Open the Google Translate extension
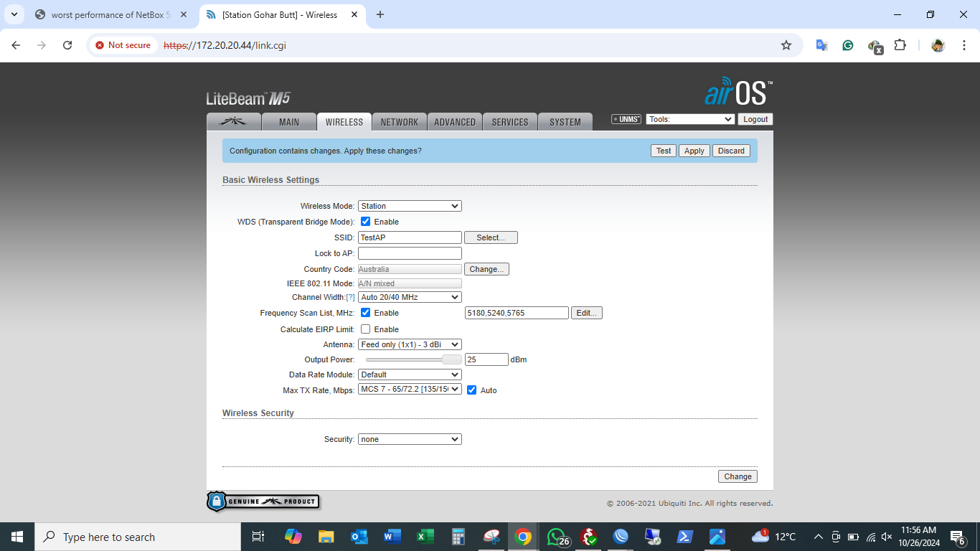Image resolution: width=980 pixels, height=551 pixels. (x=822, y=45)
